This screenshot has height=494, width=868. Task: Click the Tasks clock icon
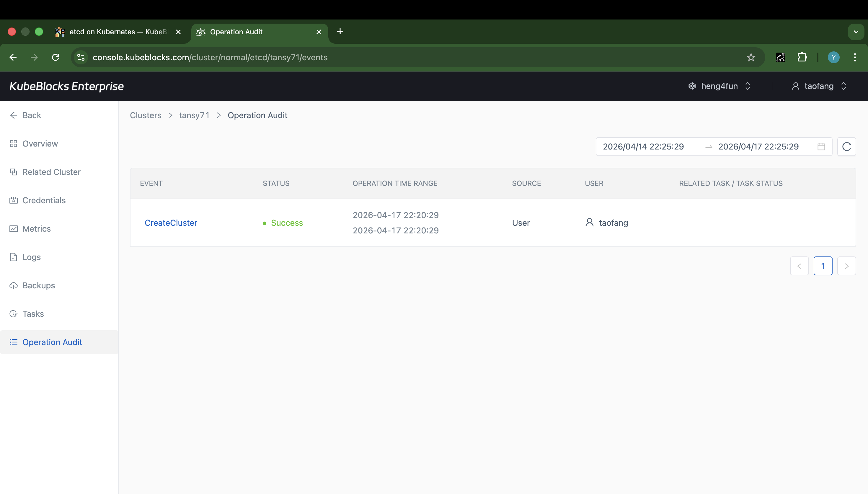tap(14, 314)
